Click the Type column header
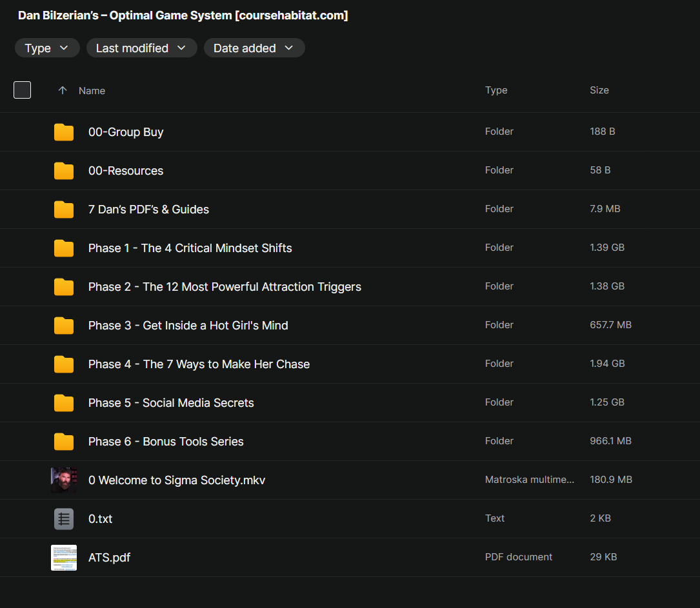700x608 pixels. [x=495, y=90]
